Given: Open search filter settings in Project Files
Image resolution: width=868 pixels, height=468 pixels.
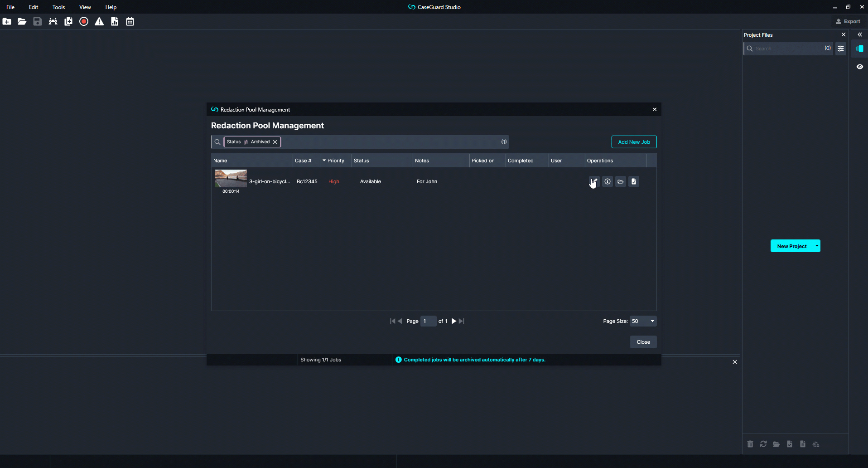Looking at the screenshot, I should [841, 49].
